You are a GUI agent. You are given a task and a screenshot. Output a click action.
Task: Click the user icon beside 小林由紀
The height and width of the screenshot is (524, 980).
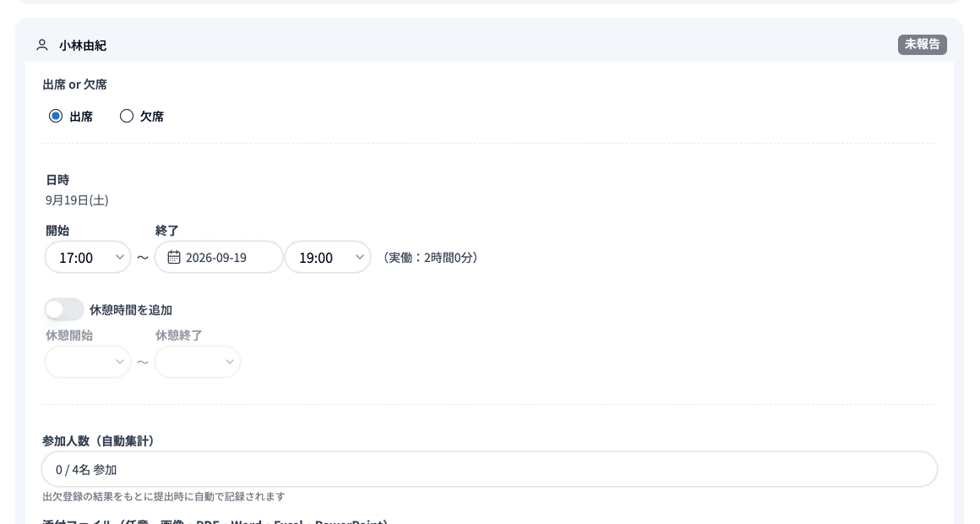coord(42,45)
